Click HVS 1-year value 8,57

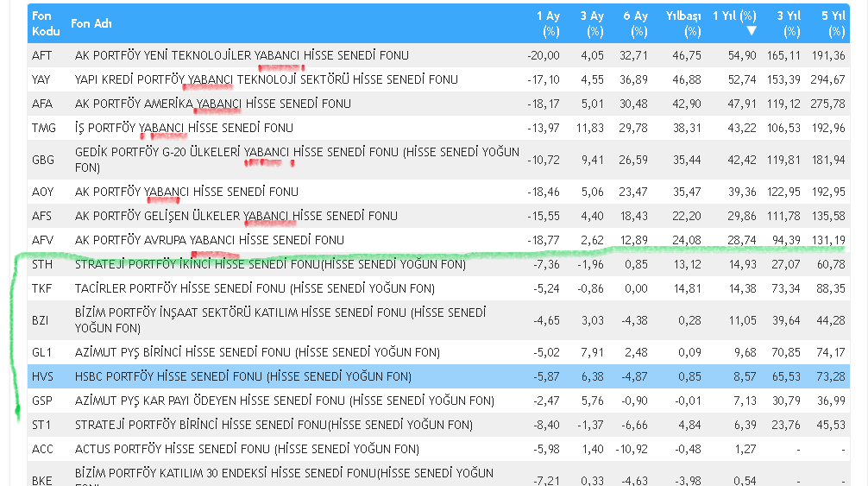745,378
